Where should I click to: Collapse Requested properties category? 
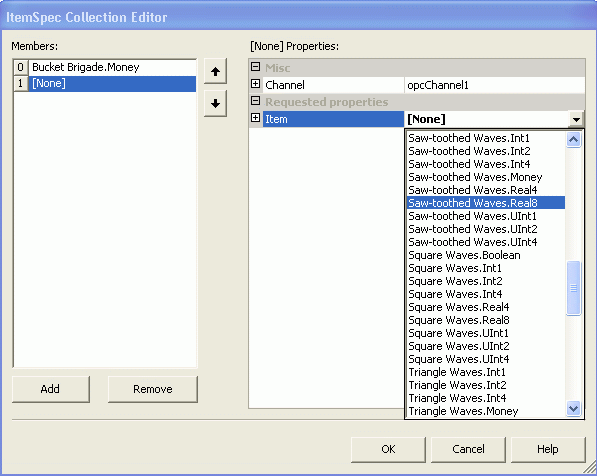point(255,101)
